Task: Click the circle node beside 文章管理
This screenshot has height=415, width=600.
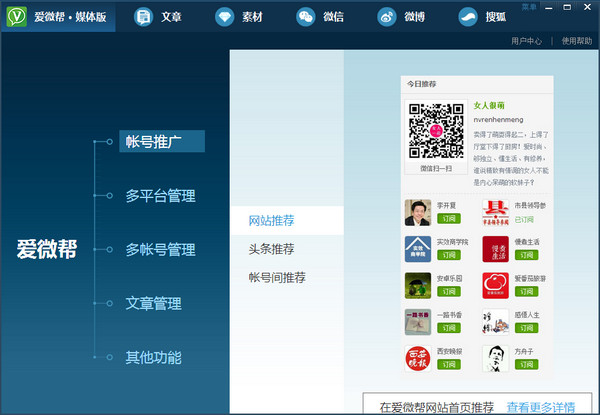Action: coord(109,303)
